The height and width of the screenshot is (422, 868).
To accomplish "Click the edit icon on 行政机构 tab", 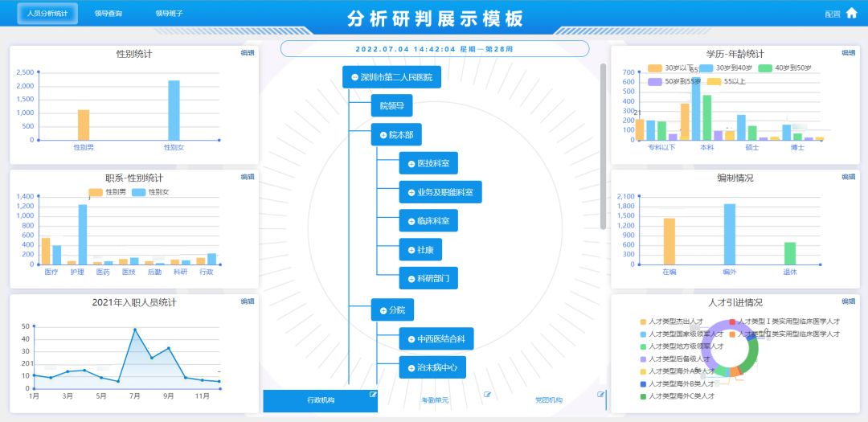I will point(373,394).
